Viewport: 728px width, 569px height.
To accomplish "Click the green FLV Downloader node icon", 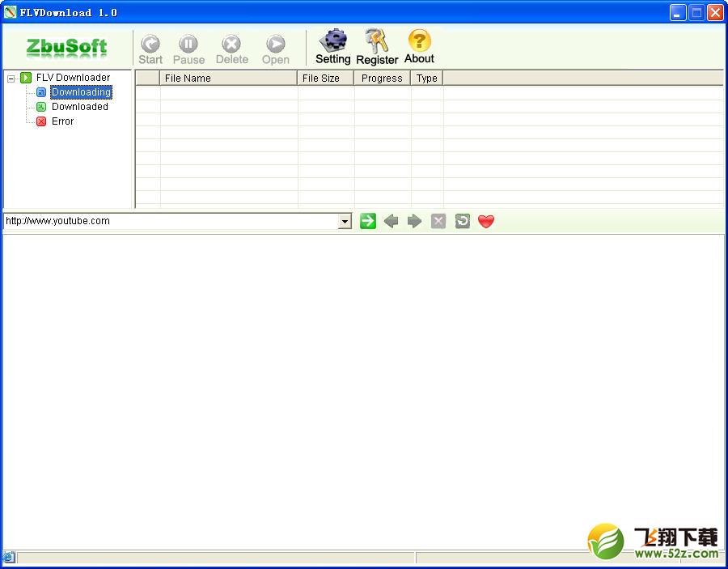I will [x=26, y=78].
